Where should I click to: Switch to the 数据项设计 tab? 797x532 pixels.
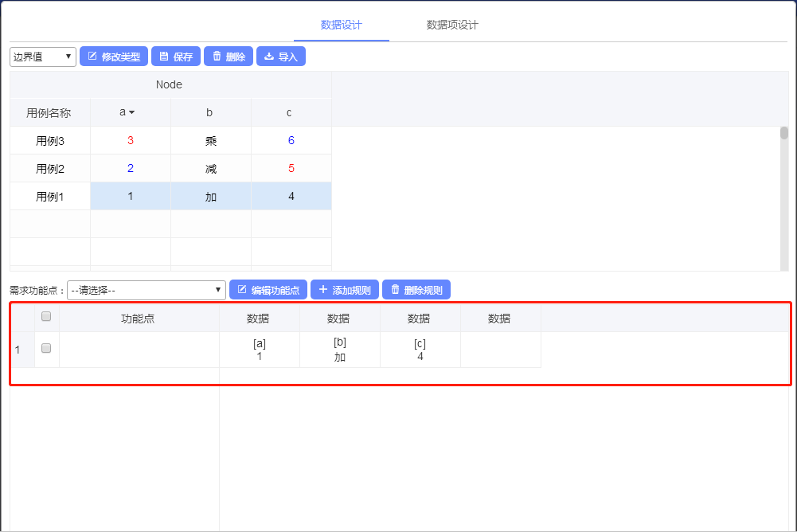pyautogui.click(x=452, y=25)
